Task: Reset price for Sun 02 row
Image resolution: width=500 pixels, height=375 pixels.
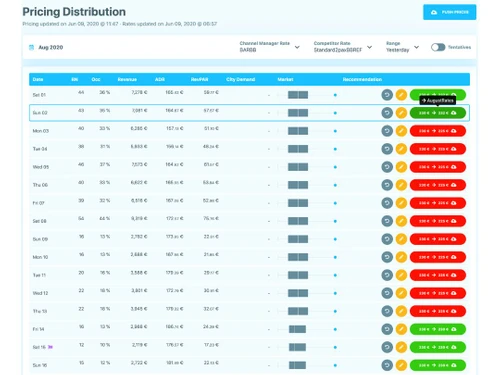Action: [x=387, y=113]
